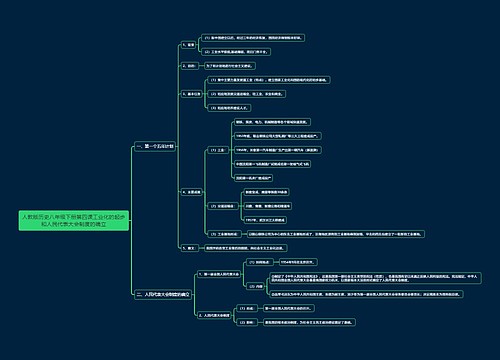This screenshot has height=360, width=500.
Task: Select the (1) 工业 node
Action: point(218,150)
